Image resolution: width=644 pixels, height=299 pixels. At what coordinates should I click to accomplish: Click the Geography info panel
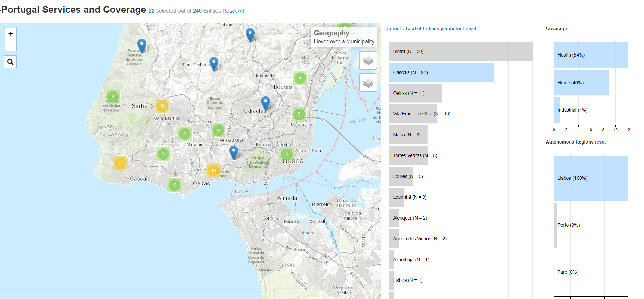tap(344, 37)
